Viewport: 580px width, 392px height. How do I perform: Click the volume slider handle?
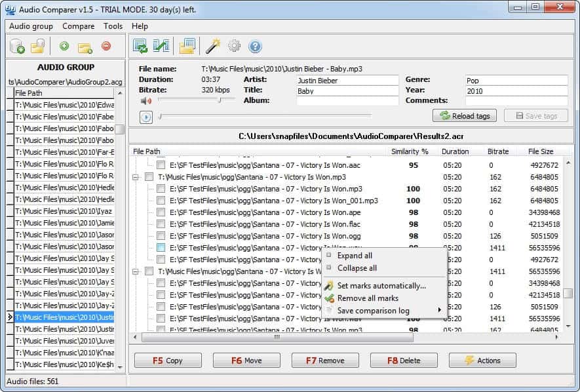tap(220, 100)
